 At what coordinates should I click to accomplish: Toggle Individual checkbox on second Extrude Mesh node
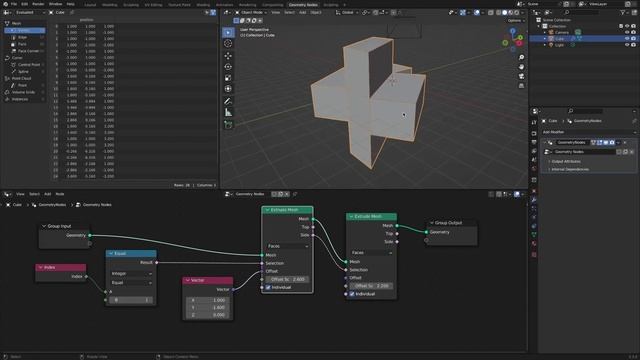352,294
